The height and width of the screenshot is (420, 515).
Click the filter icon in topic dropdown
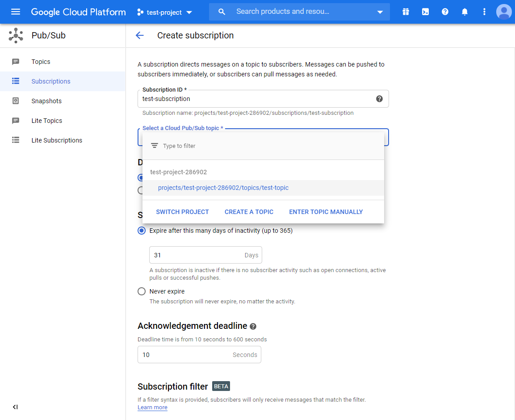click(x=155, y=146)
